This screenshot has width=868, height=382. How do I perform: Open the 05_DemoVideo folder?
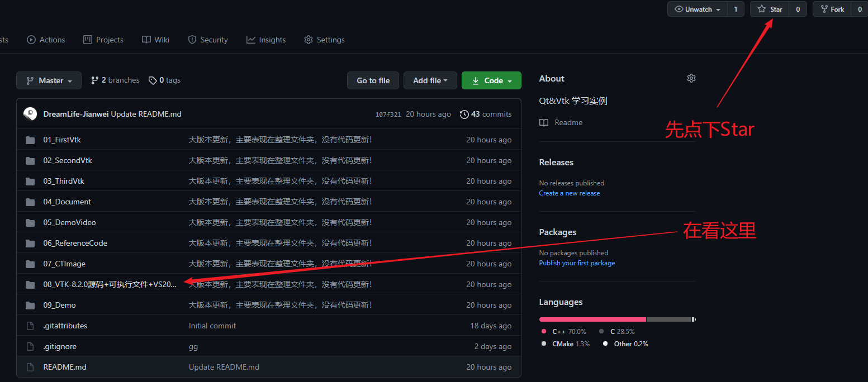tap(69, 222)
